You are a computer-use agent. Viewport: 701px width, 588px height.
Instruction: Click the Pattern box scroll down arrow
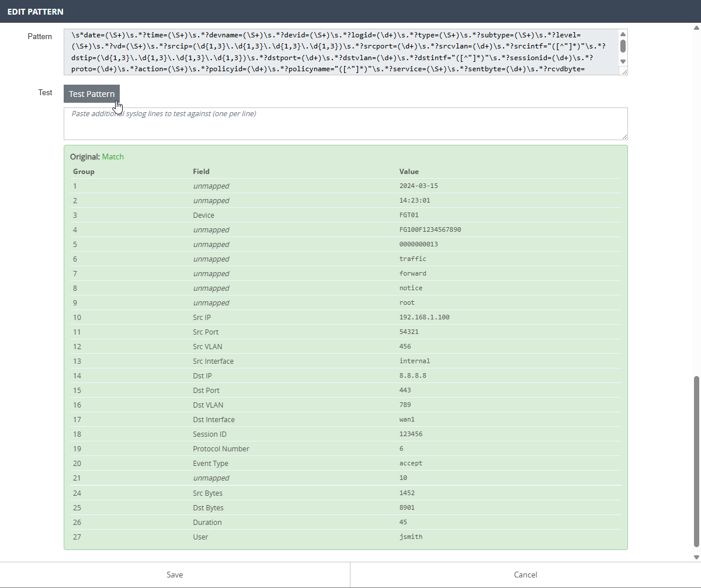tap(623, 61)
